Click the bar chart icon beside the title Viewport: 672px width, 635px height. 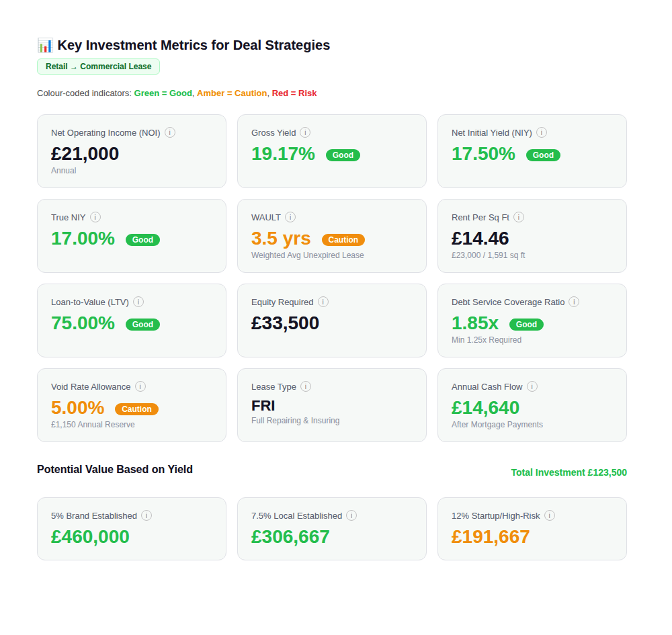pos(44,44)
